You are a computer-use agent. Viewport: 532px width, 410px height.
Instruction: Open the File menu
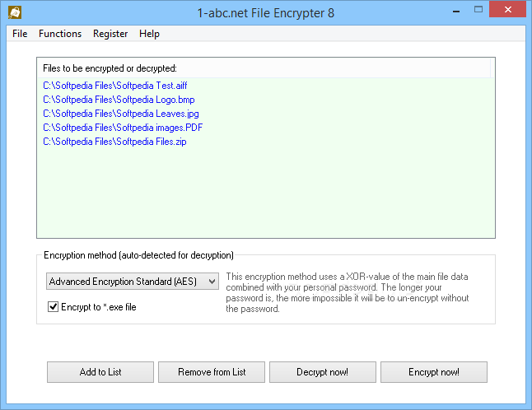(20, 34)
